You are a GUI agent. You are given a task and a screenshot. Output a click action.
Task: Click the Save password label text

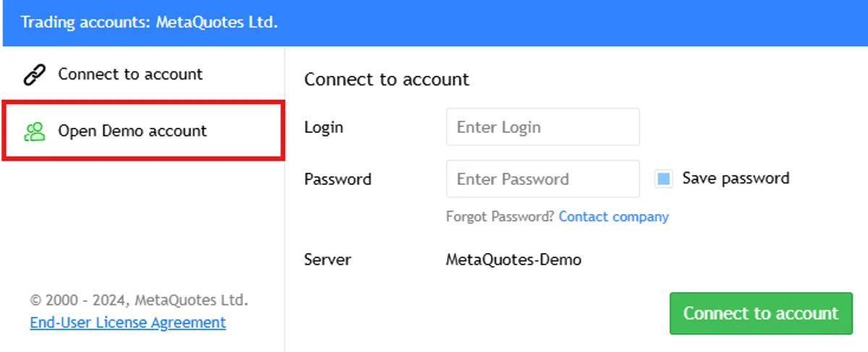[x=736, y=178]
